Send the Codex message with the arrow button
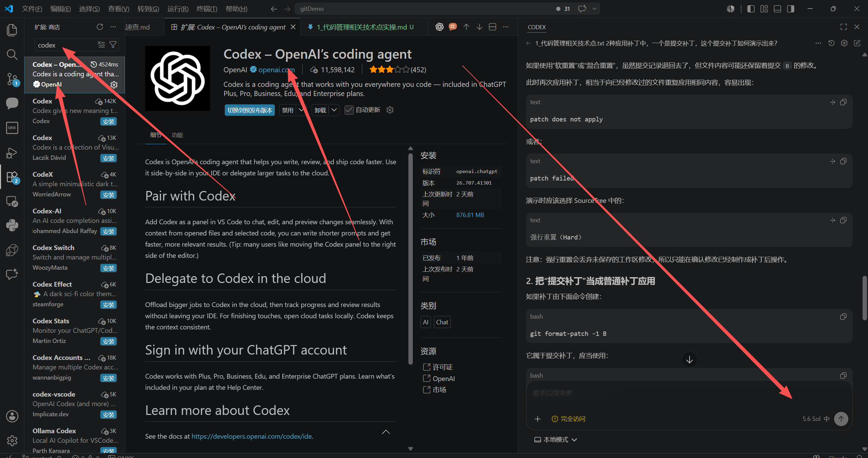This screenshot has height=458, width=868. (x=841, y=419)
